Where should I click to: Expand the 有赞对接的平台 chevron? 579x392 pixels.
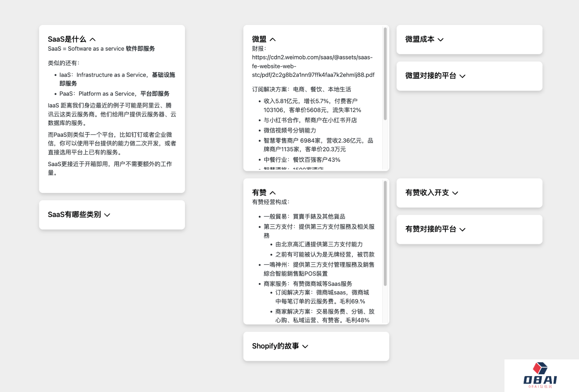tap(462, 229)
